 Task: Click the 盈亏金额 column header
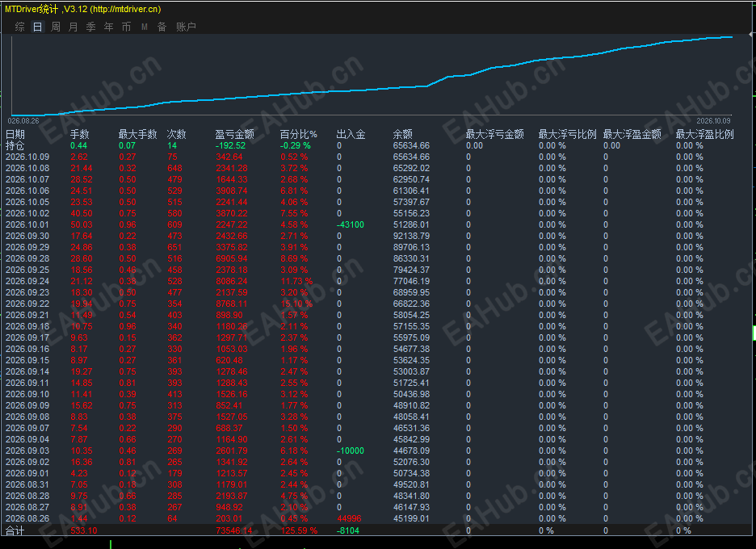tap(234, 135)
